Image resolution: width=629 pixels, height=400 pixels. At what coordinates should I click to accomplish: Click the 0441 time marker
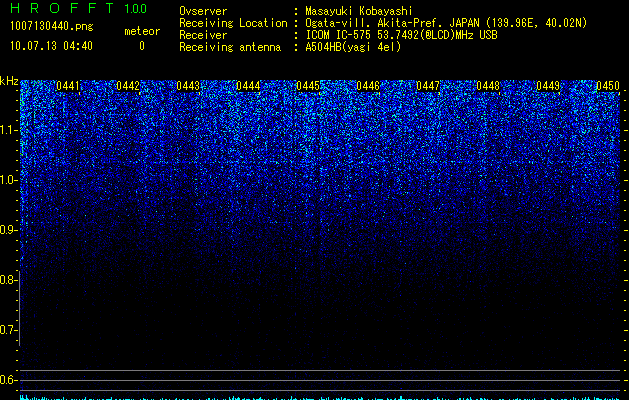pos(68,86)
